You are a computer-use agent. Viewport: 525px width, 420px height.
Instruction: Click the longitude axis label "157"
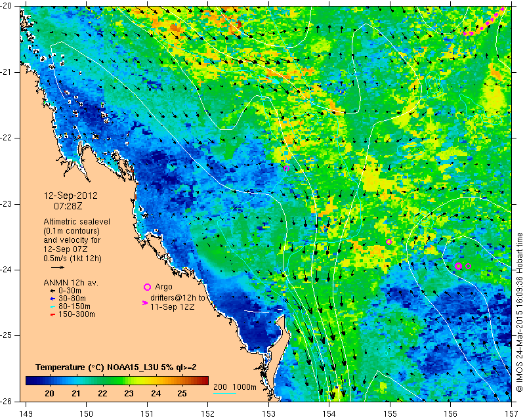(x=511, y=414)
